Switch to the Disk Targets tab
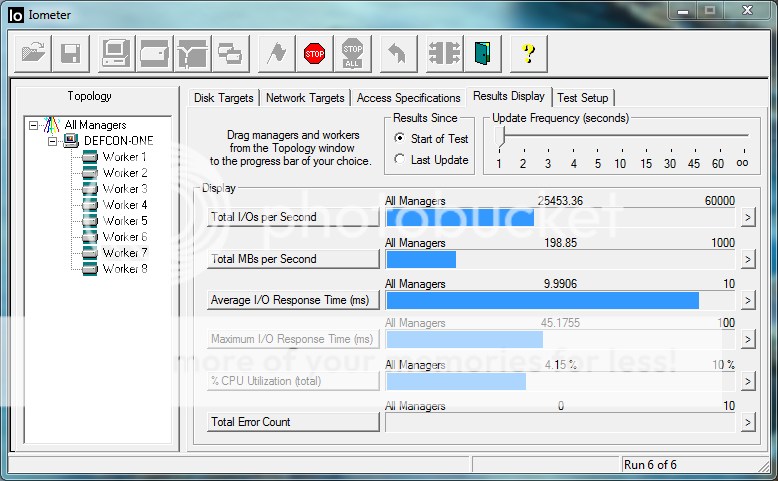 (225, 98)
